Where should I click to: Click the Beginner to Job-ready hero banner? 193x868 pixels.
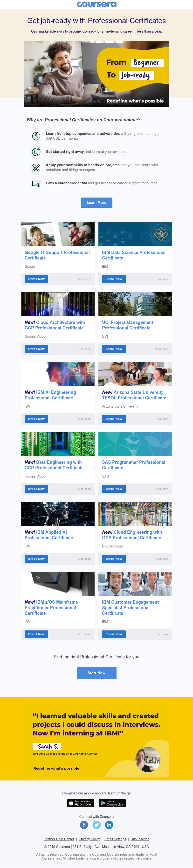96,74
